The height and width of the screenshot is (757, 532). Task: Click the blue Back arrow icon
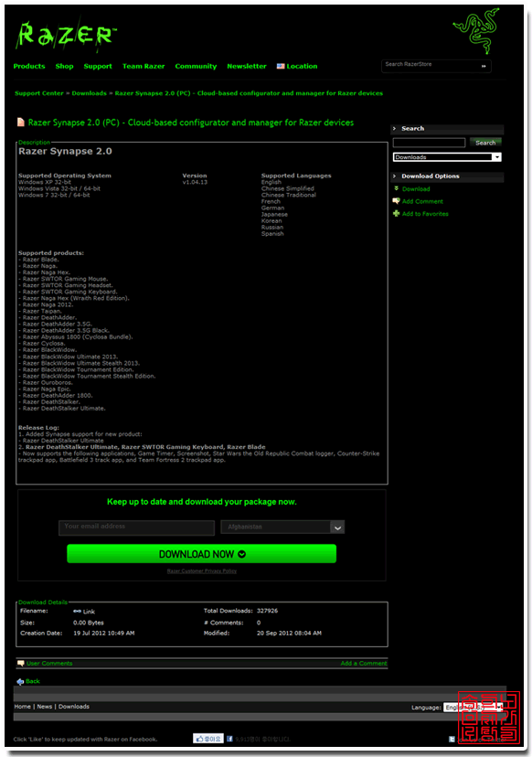pos(20,682)
